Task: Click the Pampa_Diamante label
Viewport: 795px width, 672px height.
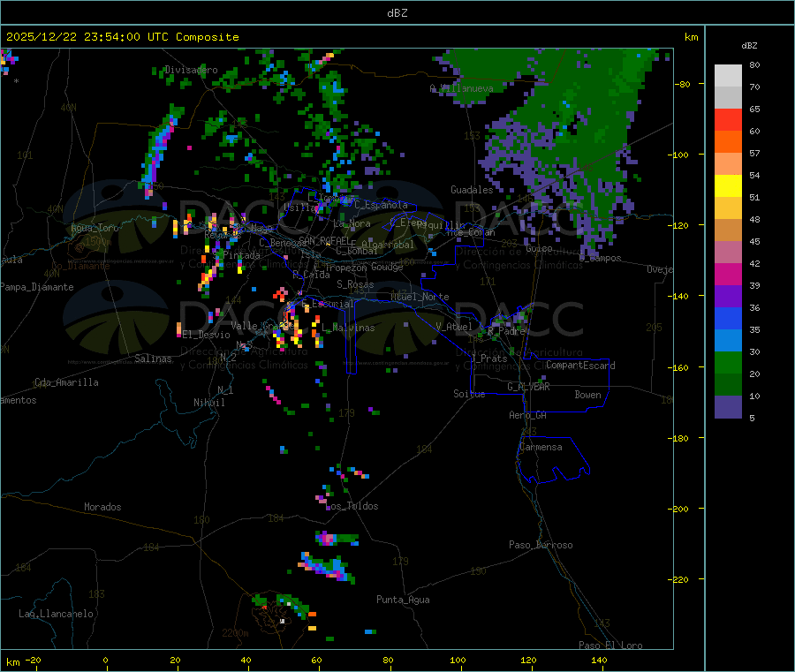Action: [36, 287]
